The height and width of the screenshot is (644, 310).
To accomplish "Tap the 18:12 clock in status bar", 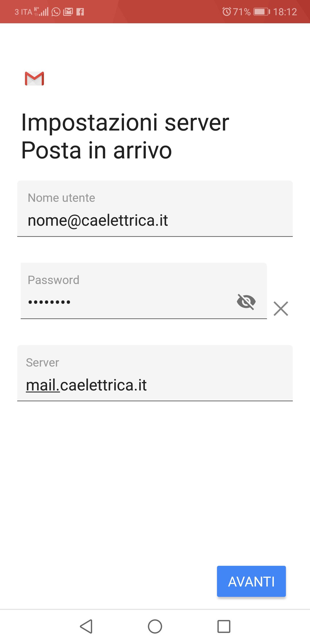I will click(x=285, y=12).
